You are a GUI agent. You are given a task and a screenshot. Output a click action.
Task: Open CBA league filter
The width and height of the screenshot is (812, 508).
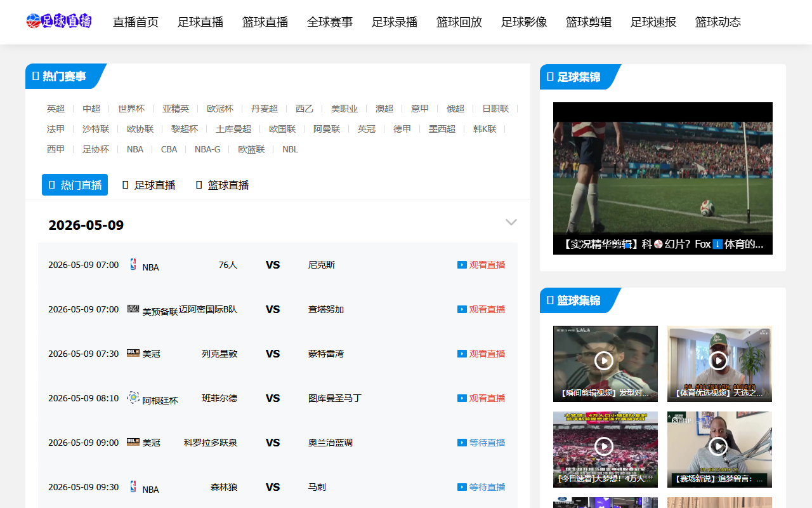click(x=169, y=149)
